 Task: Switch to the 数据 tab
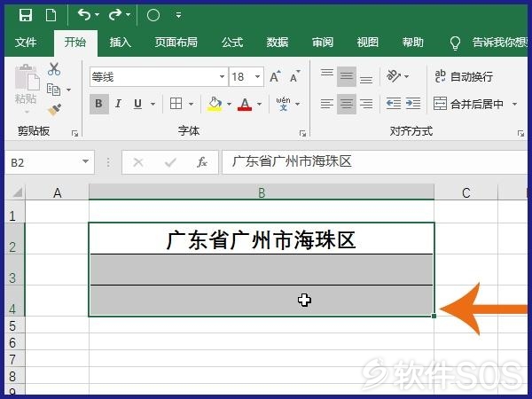point(278,42)
